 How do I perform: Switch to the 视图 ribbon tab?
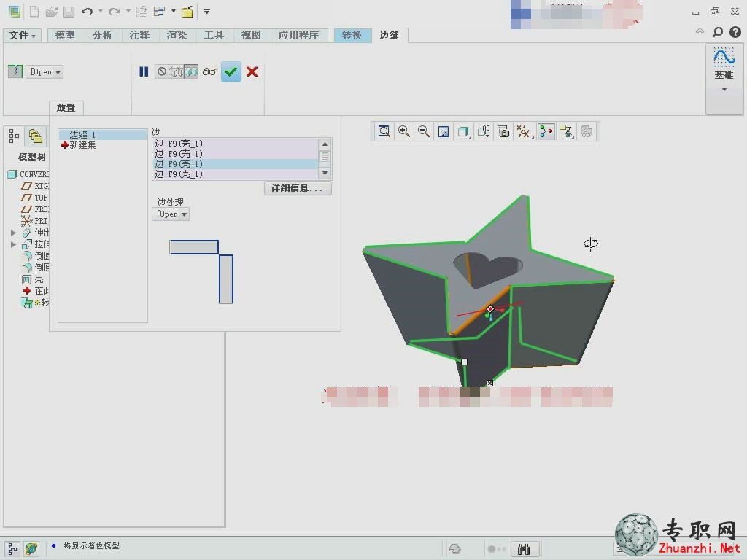coord(251,35)
